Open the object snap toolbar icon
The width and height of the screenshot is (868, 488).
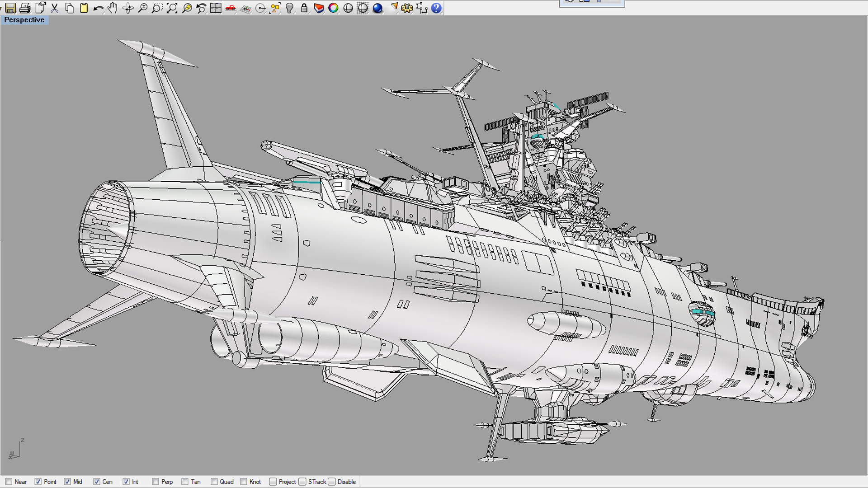(x=260, y=8)
